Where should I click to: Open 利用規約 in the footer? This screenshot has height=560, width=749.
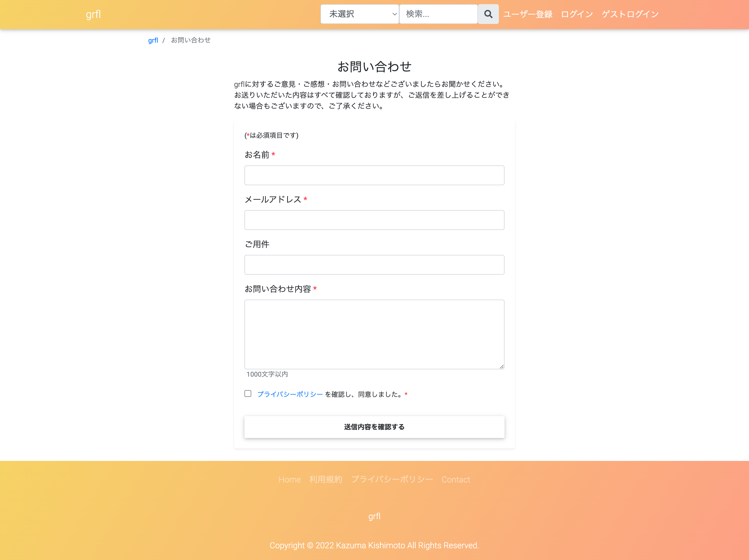tap(326, 479)
